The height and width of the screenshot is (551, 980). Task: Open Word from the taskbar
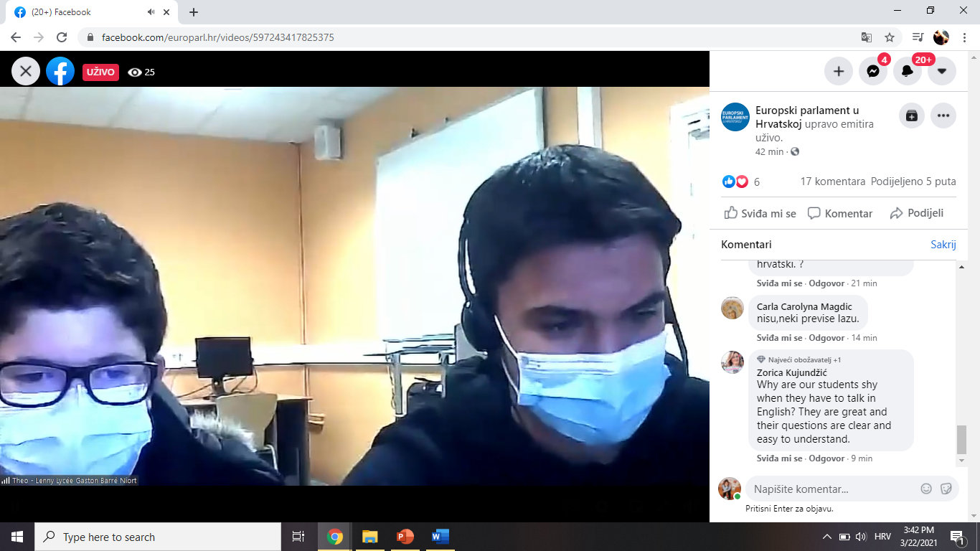pyautogui.click(x=440, y=537)
